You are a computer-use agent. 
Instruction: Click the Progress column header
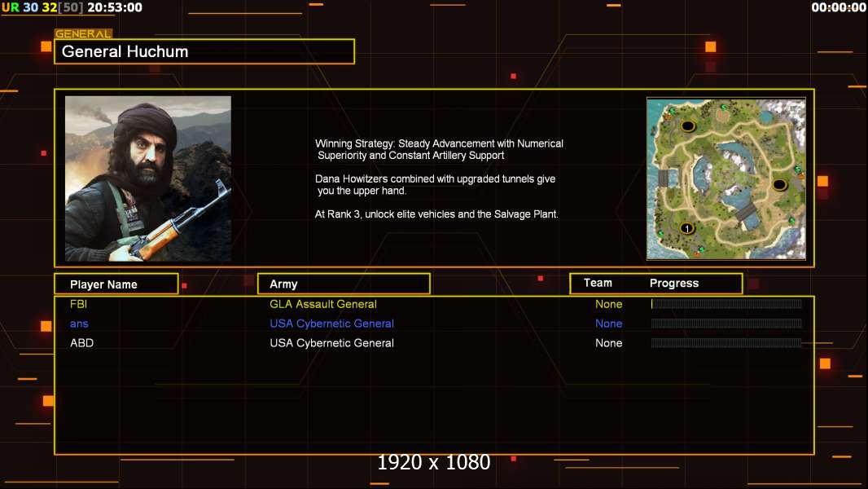coord(673,283)
